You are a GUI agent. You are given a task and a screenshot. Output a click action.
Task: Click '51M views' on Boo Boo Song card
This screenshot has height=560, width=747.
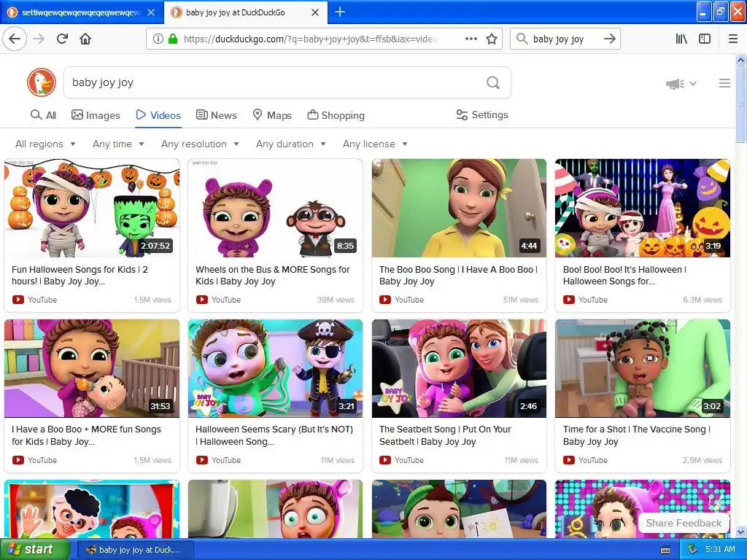click(x=521, y=300)
